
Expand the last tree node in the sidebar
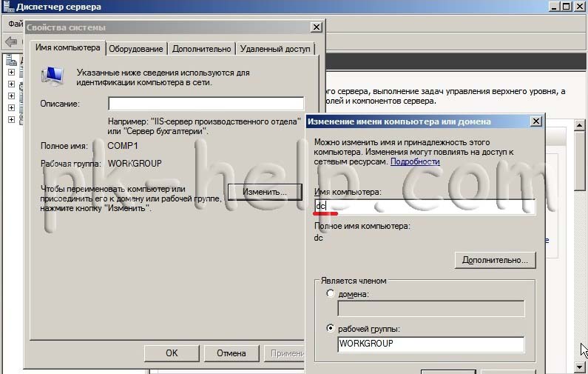pyautogui.click(x=11, y=119)
